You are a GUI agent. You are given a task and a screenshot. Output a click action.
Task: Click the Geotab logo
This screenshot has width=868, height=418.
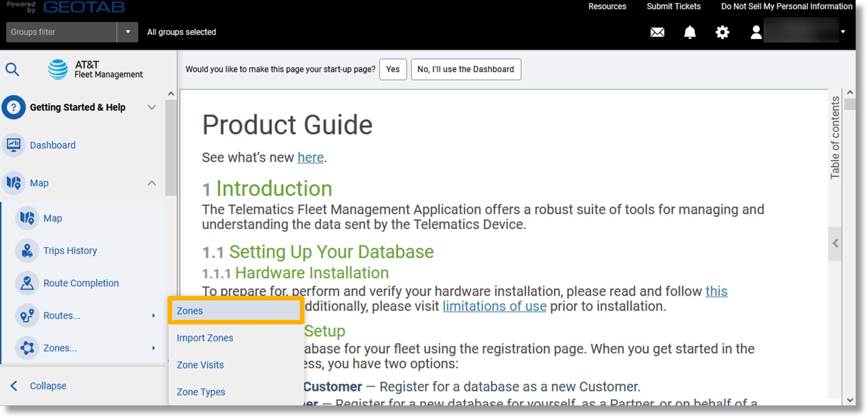pos(84,7)
